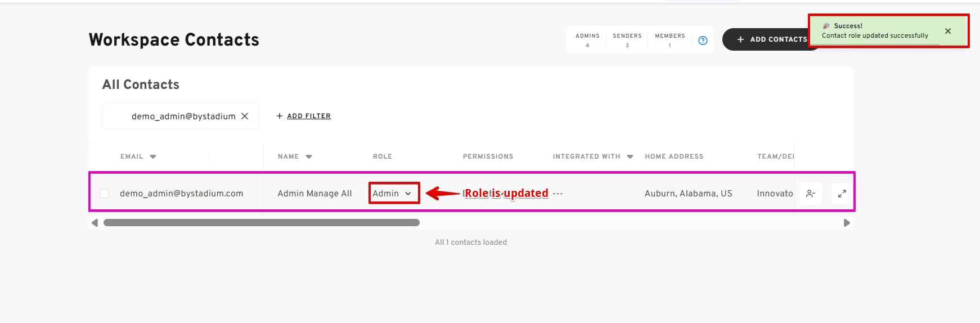Click the Senders count tab

click(x=627, y=40)
